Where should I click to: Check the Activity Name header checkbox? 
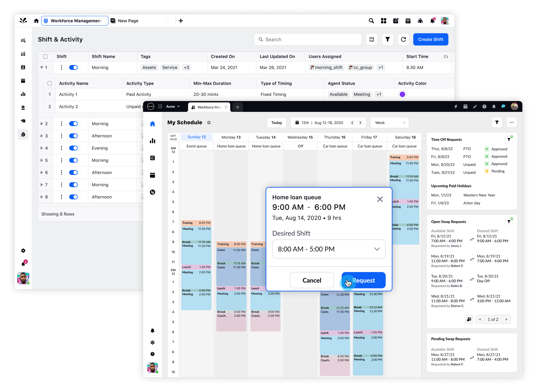(x=50, y=83)
